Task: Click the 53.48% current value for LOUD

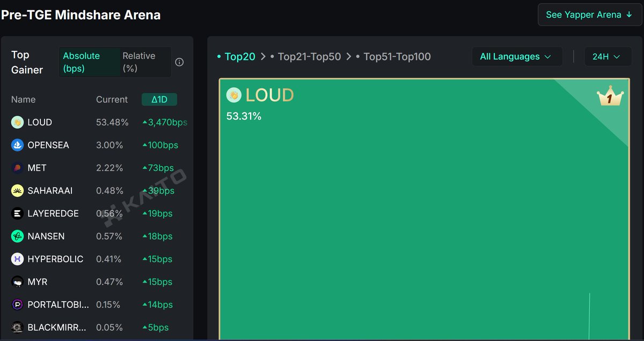Action: [112, 122]
